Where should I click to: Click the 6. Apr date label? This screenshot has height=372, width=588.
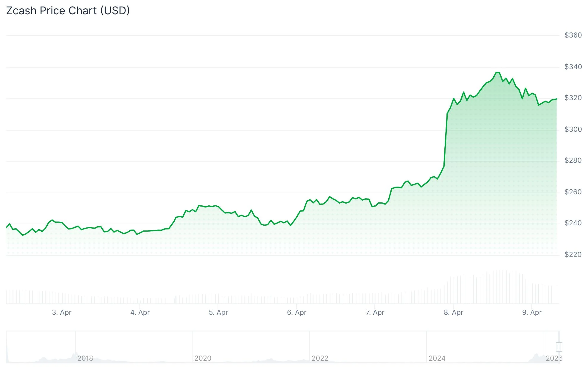[x=297, y=312]
